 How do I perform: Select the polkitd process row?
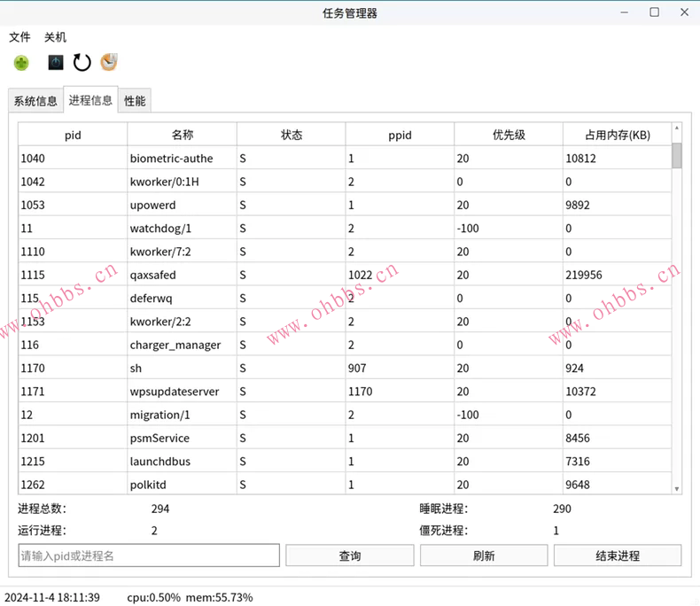tap(183, 485)
